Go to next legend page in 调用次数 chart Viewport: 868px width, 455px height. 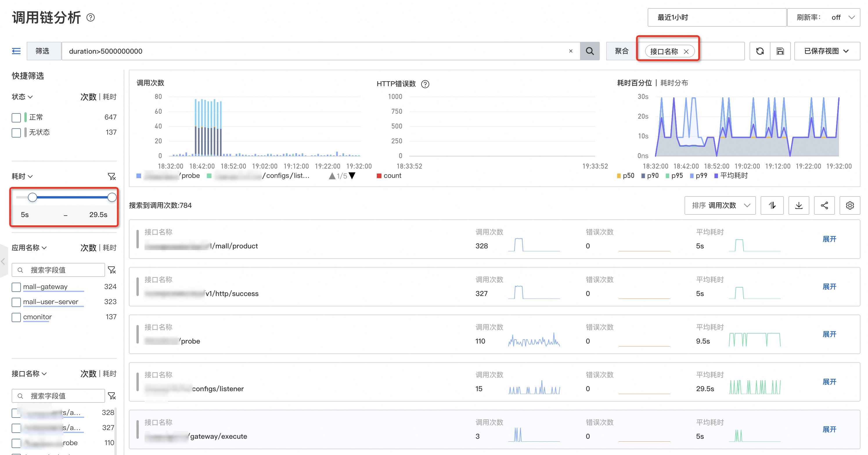(352, 176)
